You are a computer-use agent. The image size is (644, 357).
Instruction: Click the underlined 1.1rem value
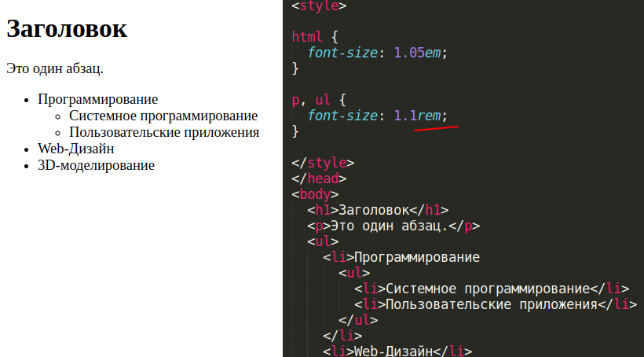416,116
